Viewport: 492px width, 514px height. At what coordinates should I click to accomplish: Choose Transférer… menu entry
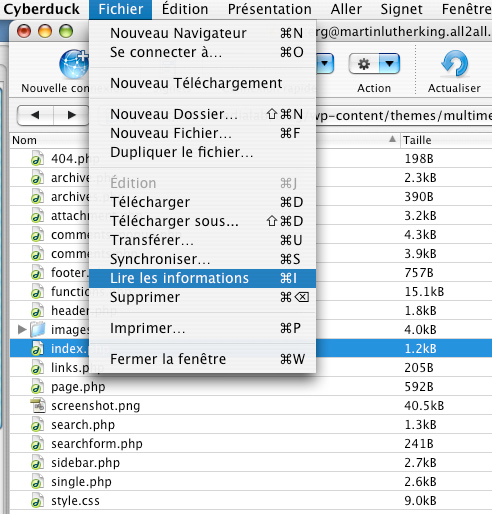point(202,240)
